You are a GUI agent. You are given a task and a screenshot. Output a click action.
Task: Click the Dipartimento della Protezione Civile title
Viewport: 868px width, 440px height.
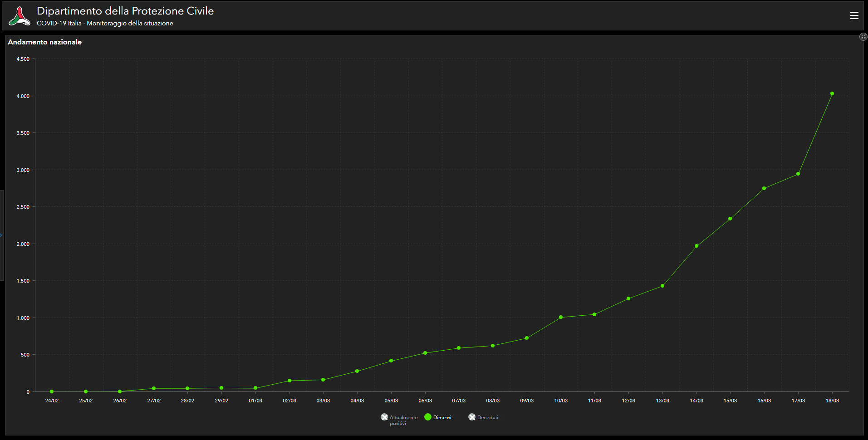pyautogui.click(x=125, y=11)
